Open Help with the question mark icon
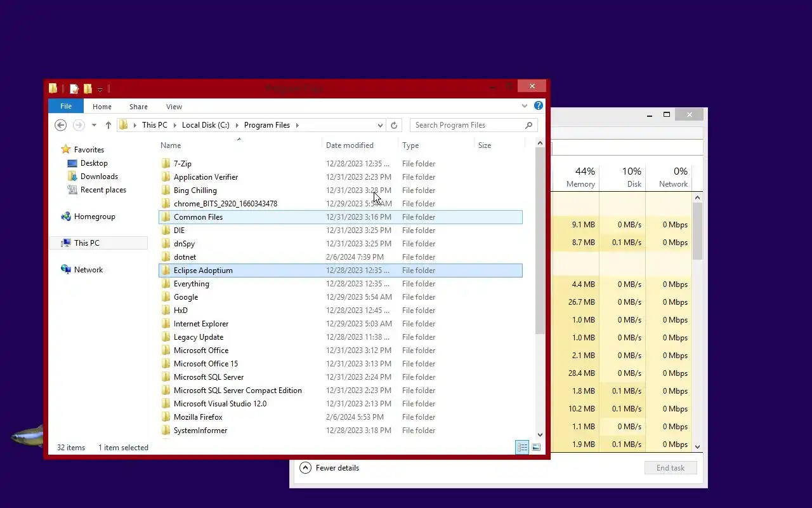This screenshot has width=812, height=508. point(539,106)
